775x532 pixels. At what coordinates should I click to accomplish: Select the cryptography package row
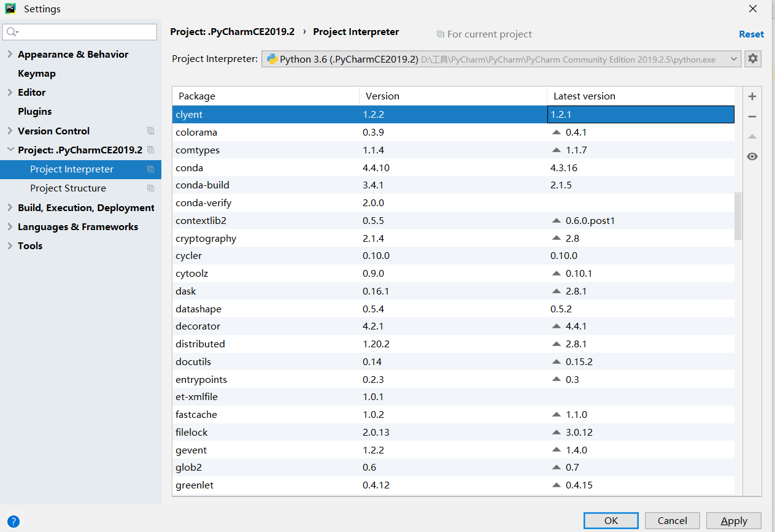click(x=453, y=239)
